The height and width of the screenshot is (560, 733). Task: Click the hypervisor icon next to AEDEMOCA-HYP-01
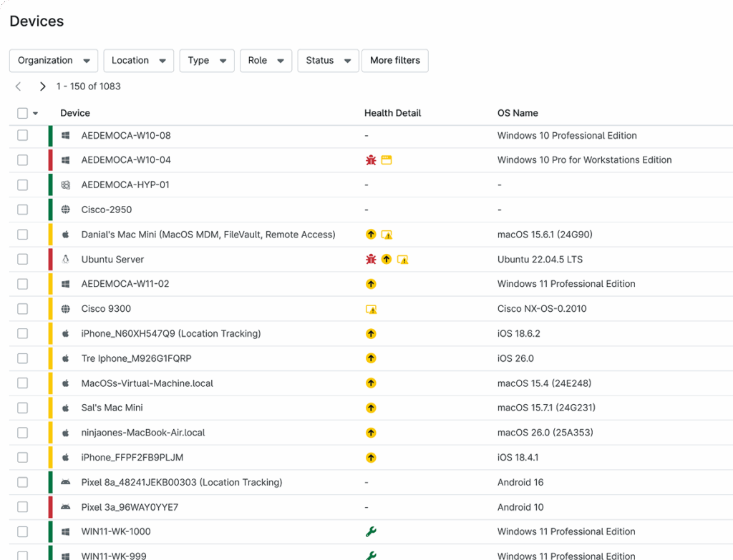65,185
